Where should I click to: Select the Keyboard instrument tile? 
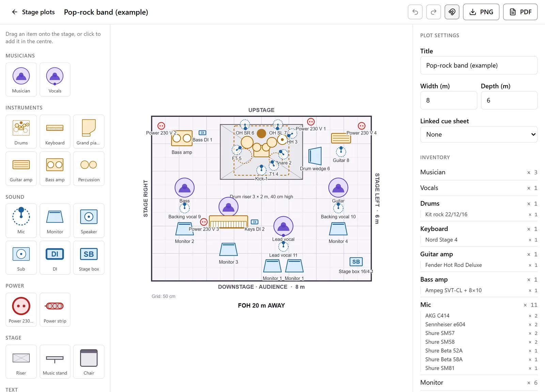tap(55, 131)
